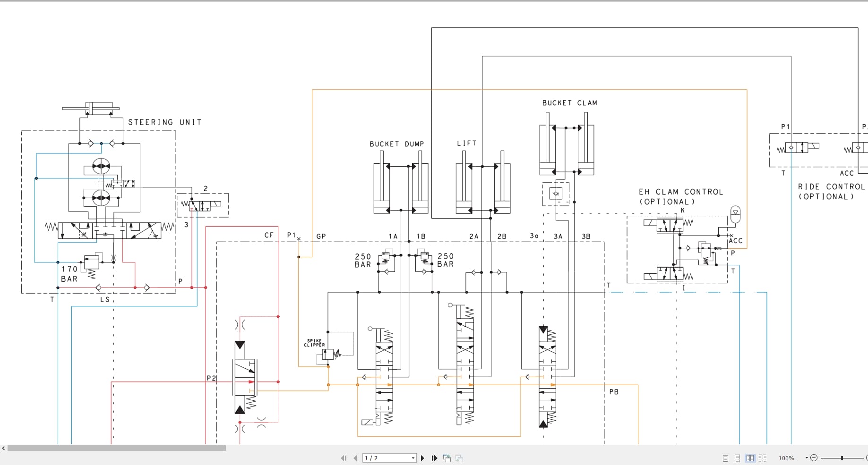This screenshot has width=868, height=465.
Task: Skip to the last page
Action: pyautogui.click(x=434, y=458)
